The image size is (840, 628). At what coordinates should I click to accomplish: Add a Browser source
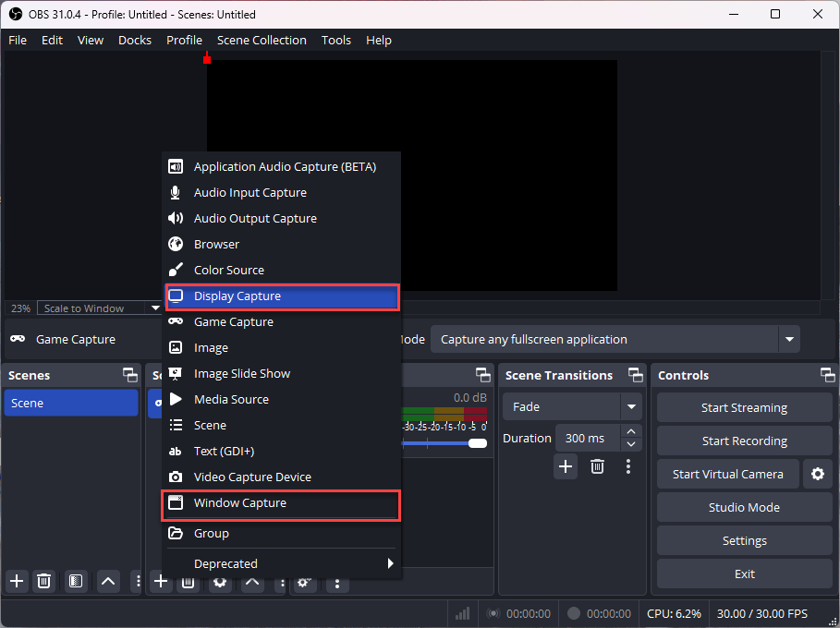pos(281,244)
